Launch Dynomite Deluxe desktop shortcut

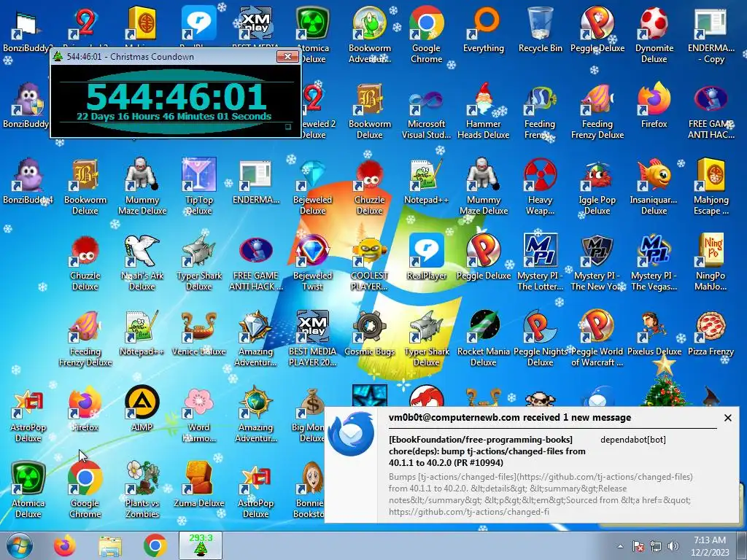(654, 34)
